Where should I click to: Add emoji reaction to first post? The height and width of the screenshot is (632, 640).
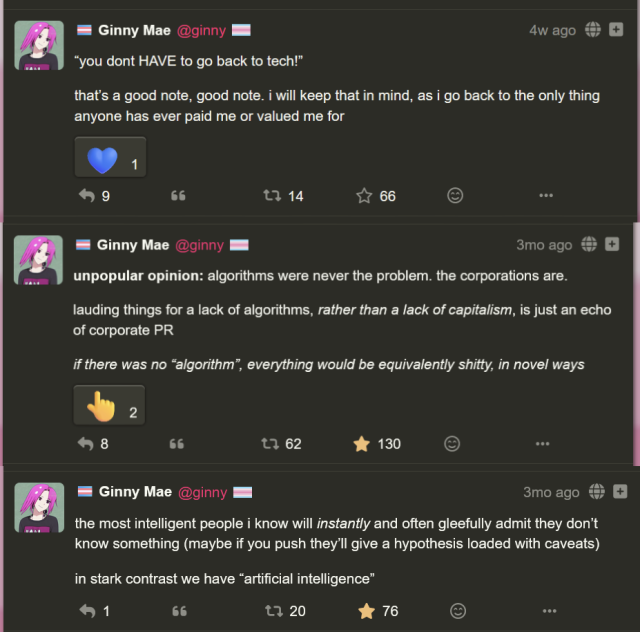pyautogui.click(x=455, y=196)
